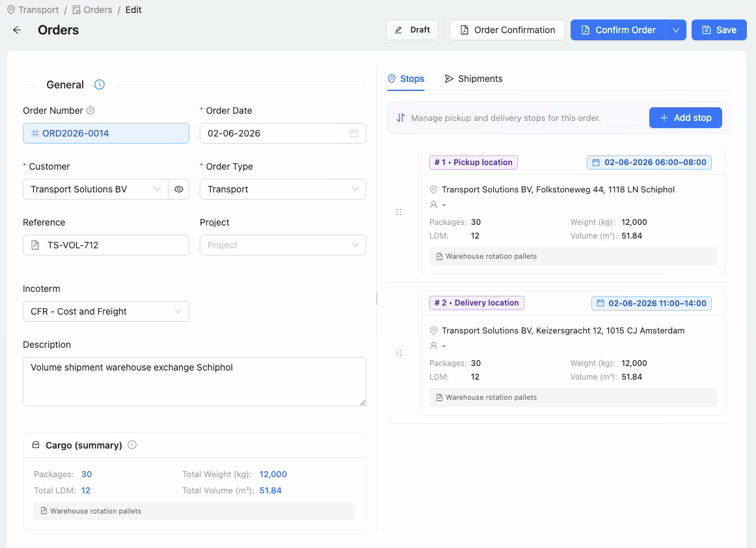The width and height of the screenshot is (756, 548).
Task: Click the Reference field TS-VOL-712
Action: tap(106, 245)
